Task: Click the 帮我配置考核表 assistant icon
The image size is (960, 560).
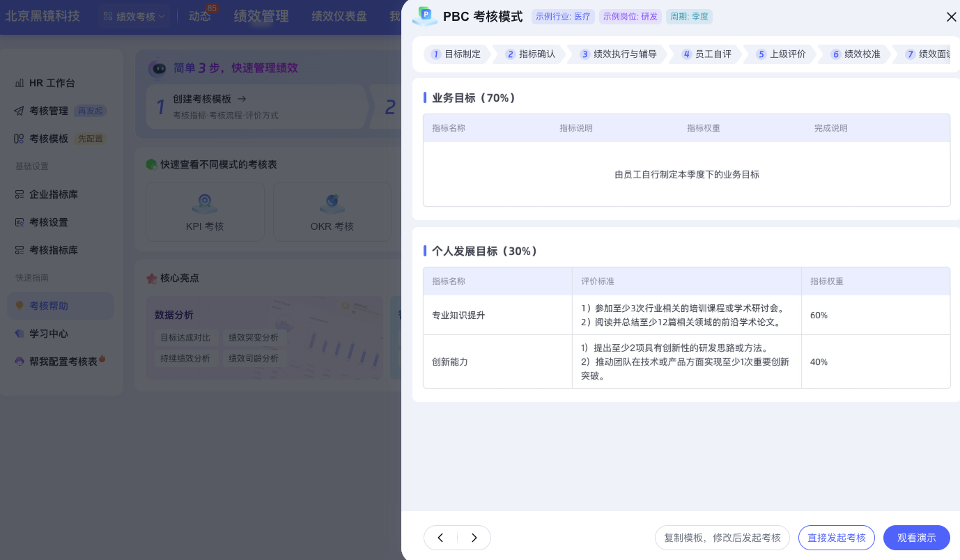Action: point(20,361)
